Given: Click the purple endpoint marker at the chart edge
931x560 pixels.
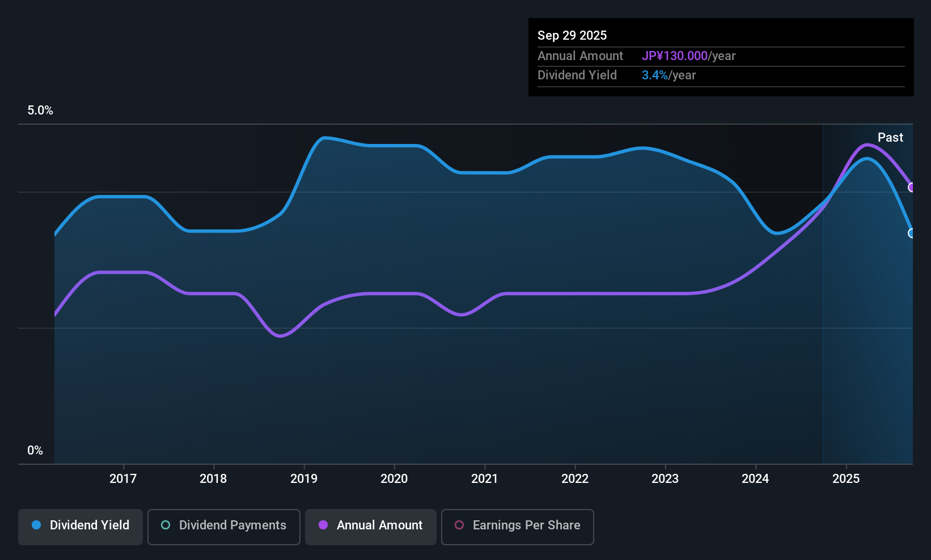Looking at the screenshot, I should tap(912, 187).
